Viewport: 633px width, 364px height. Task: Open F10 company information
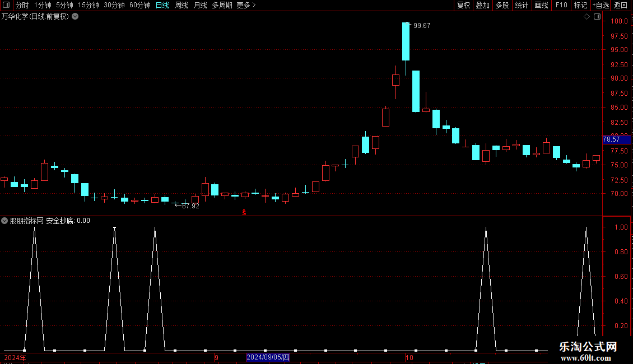coord(561,5)
